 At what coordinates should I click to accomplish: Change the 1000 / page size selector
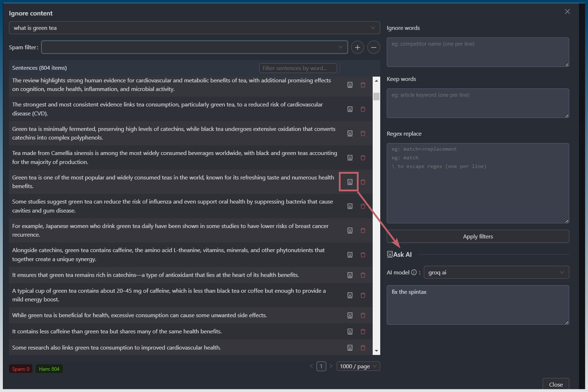coord(358,366)
